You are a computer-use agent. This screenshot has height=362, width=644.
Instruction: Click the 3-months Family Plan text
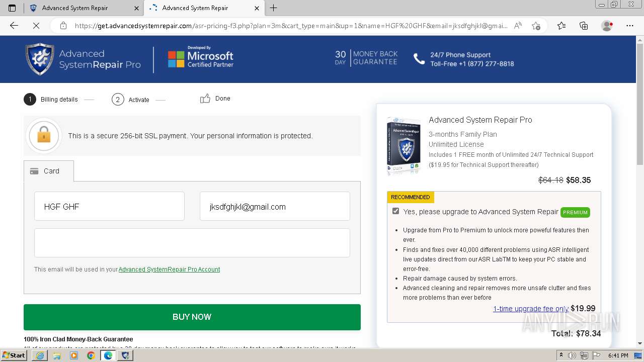pyautogui.click(x=463, y=134)
